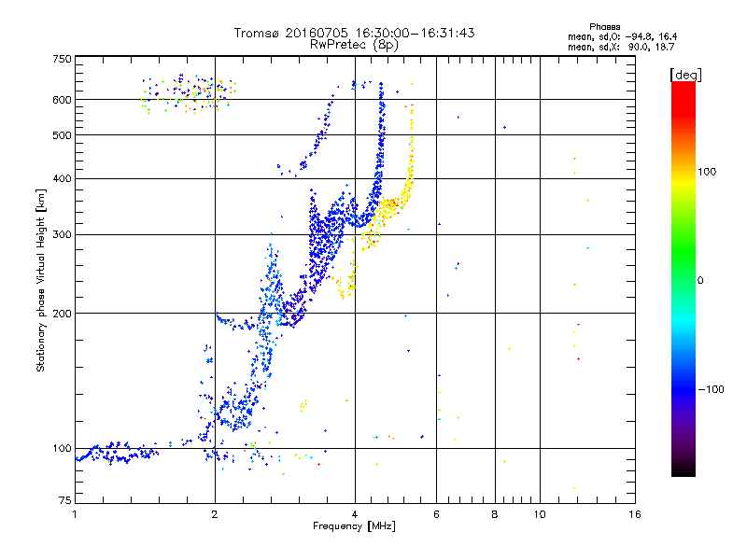Click the x-axis tick label '2'
This screenshot has height=560, width=747.
click(x=215, y=514)
